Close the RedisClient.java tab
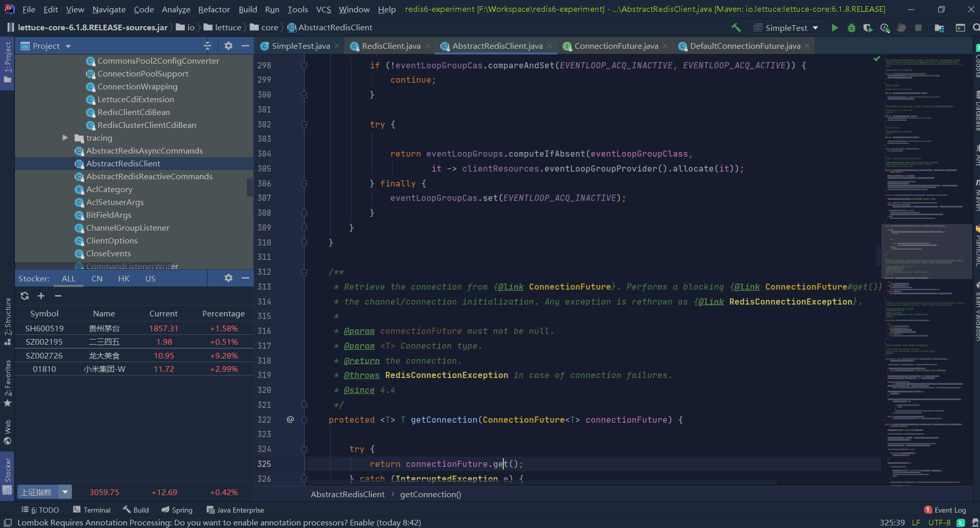 pyautogui.click(x=428, y=46)
